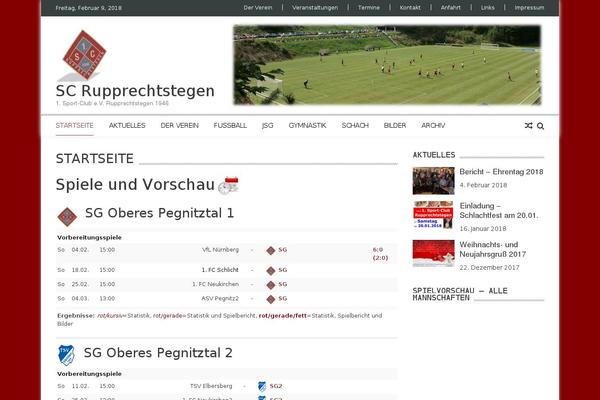This screenshot has height=400, width=600.
Task: Open Links in top bar
Action: (x=488, y=8)
